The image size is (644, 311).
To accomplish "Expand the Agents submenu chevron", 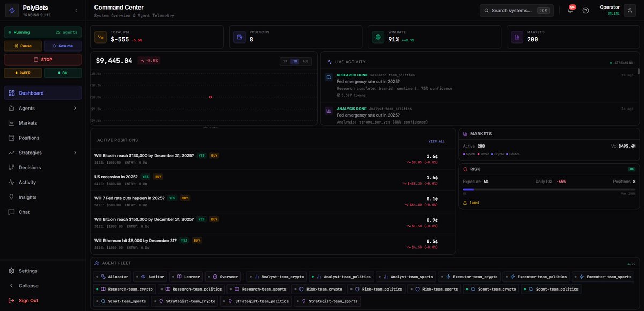I will (75, 108).
